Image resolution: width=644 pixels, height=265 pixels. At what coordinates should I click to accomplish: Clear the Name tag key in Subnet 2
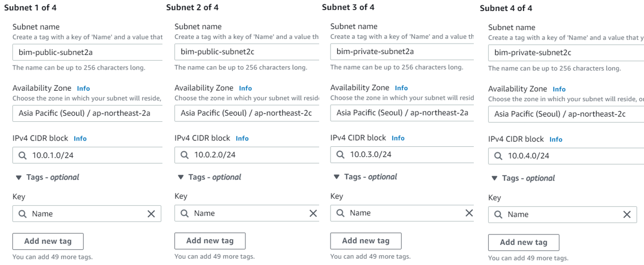click(313, 213)
